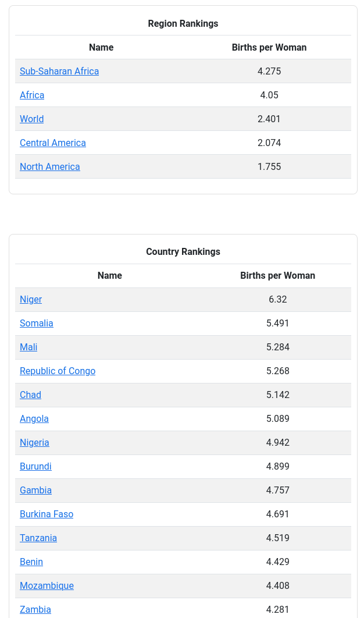Open the Africa region link

tap(32, 95)
